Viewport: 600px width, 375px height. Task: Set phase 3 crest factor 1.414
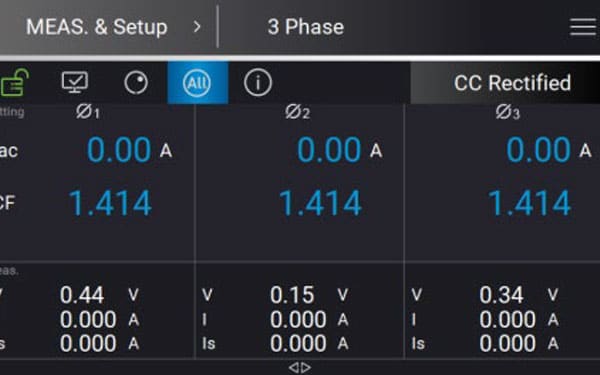(530, 203)
